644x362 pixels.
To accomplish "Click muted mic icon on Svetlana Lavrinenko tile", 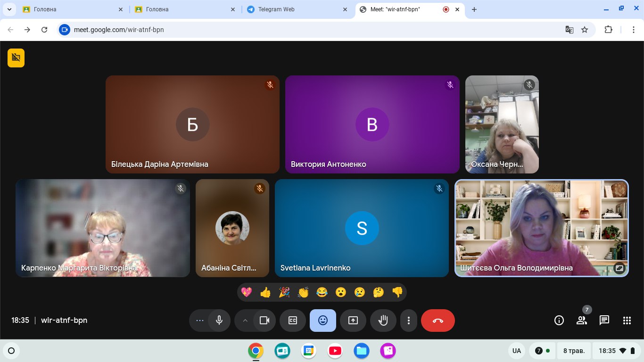I will point(439,189).
